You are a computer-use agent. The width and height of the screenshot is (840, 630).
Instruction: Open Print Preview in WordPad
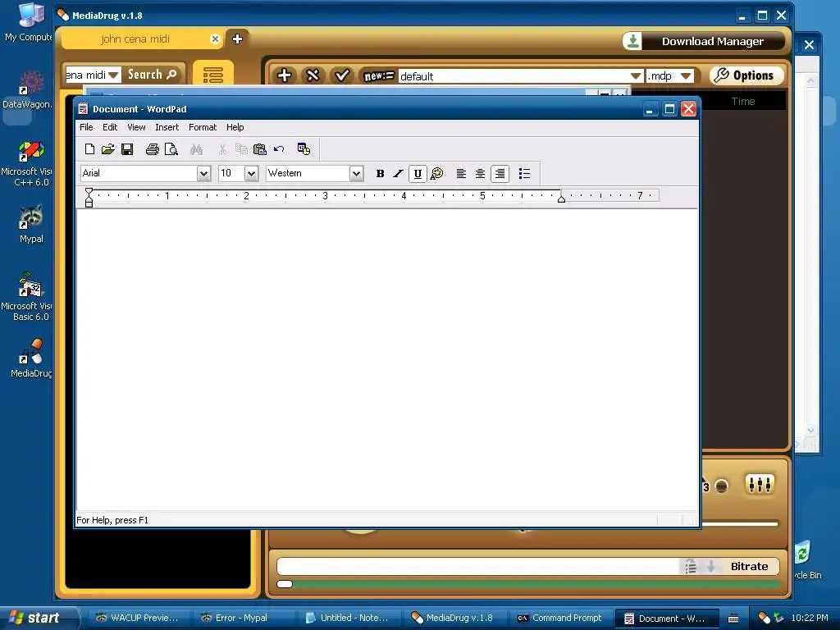(171, 149)
